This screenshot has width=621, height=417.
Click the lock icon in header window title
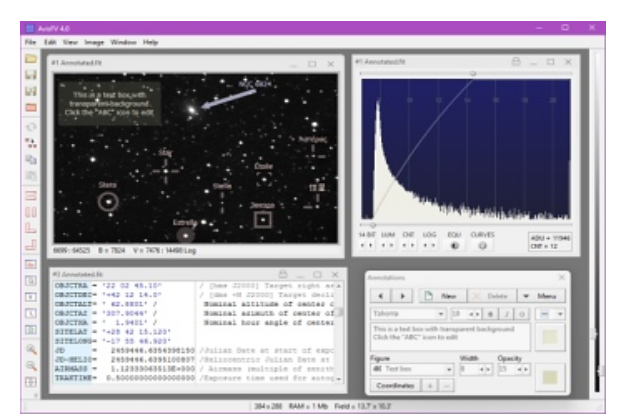click(283, 274)
